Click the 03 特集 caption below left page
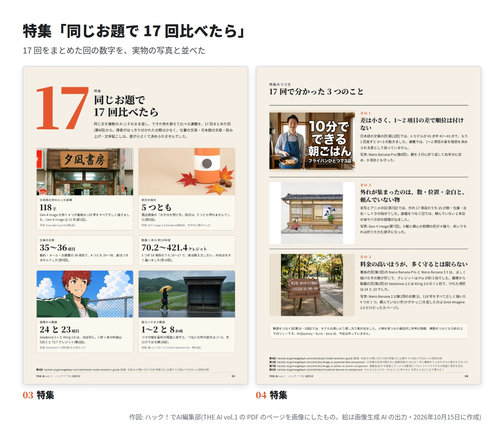The height and width of the screenshot is (439, 504). (38, 395)
